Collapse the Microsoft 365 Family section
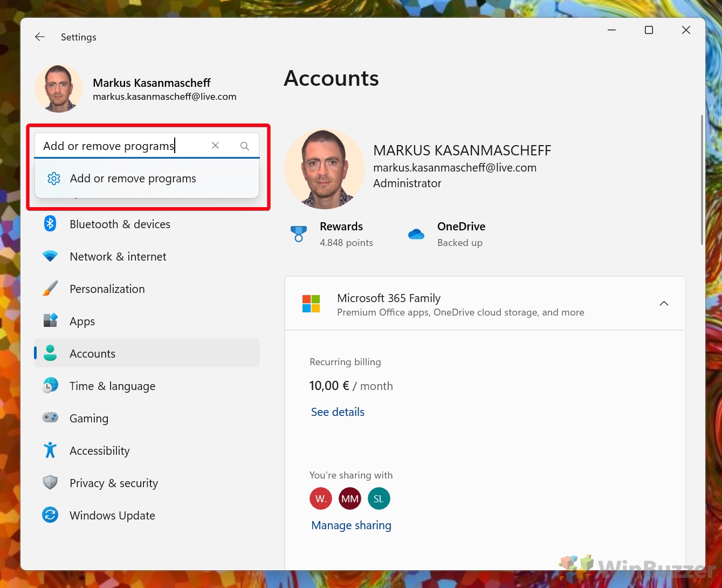The image size is (722, 588). [x=664, y=304]
